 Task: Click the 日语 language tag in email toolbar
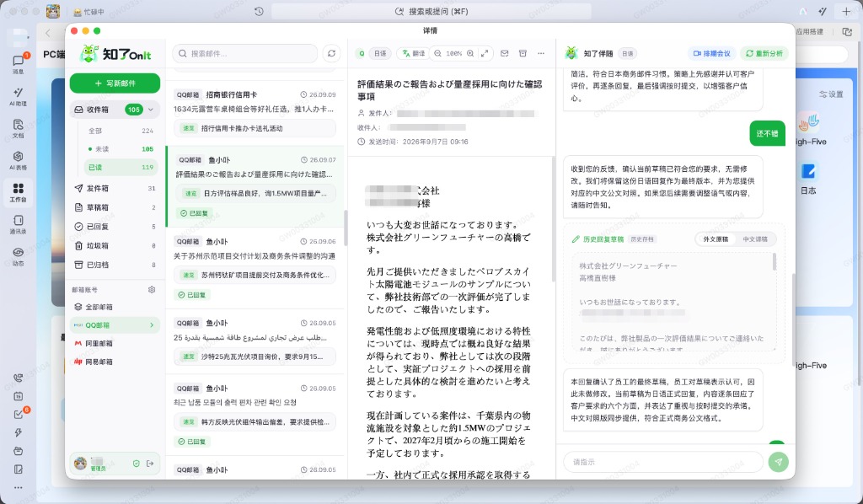pos(380,53)
